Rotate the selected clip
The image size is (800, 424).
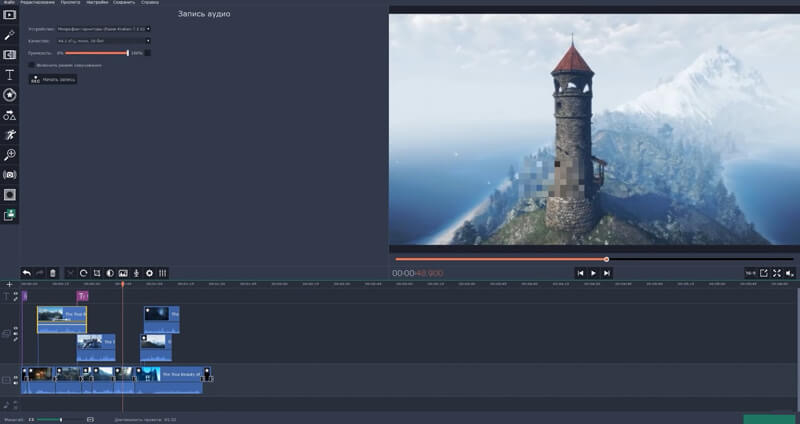click(84, 273)
